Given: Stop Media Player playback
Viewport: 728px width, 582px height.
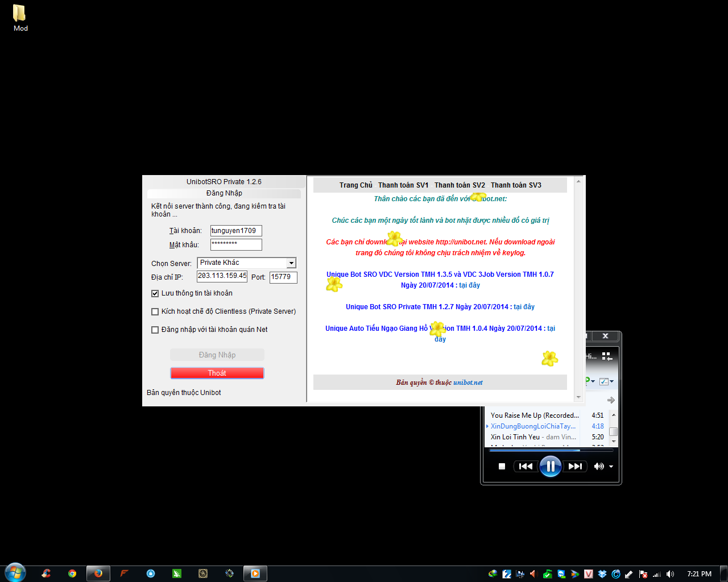Looking at the screenshot, I should pos(502,466).
